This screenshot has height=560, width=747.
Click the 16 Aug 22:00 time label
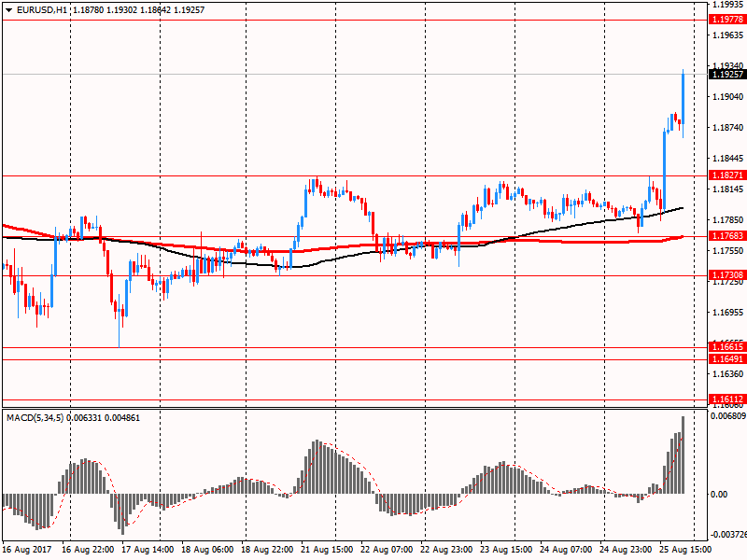point(88,550)
